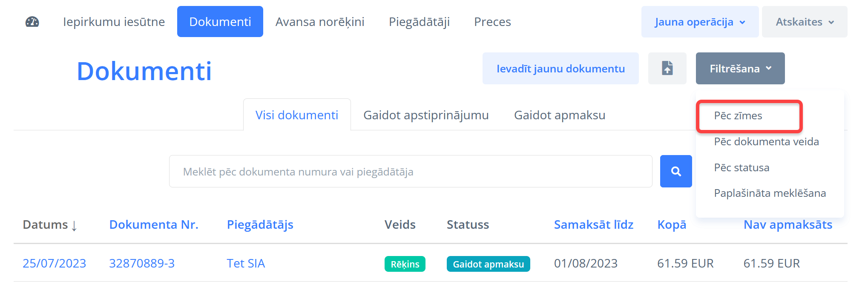Open the Visi dokumenti tab
The width and height of the screenshot is (868, 282).
(x=296, y=115)
